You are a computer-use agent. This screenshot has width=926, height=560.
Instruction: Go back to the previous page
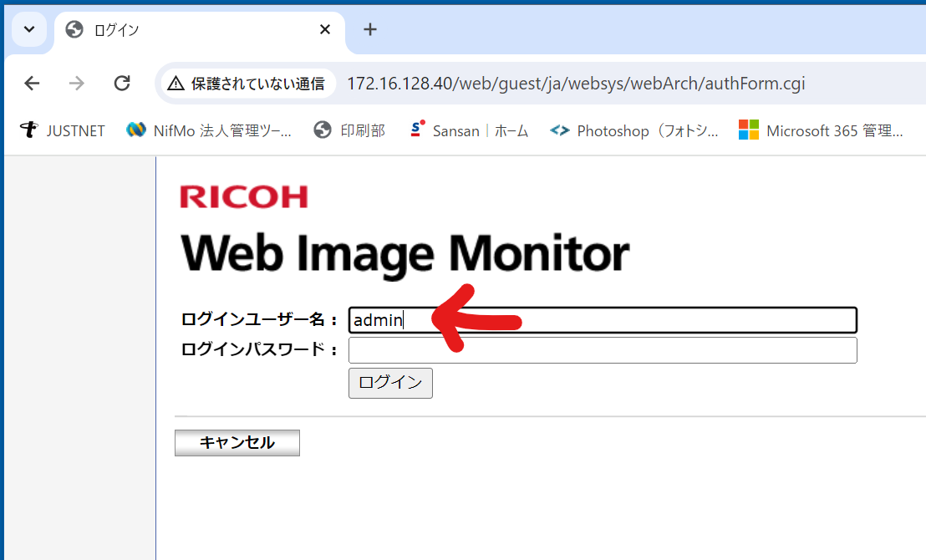click(32, 84)
